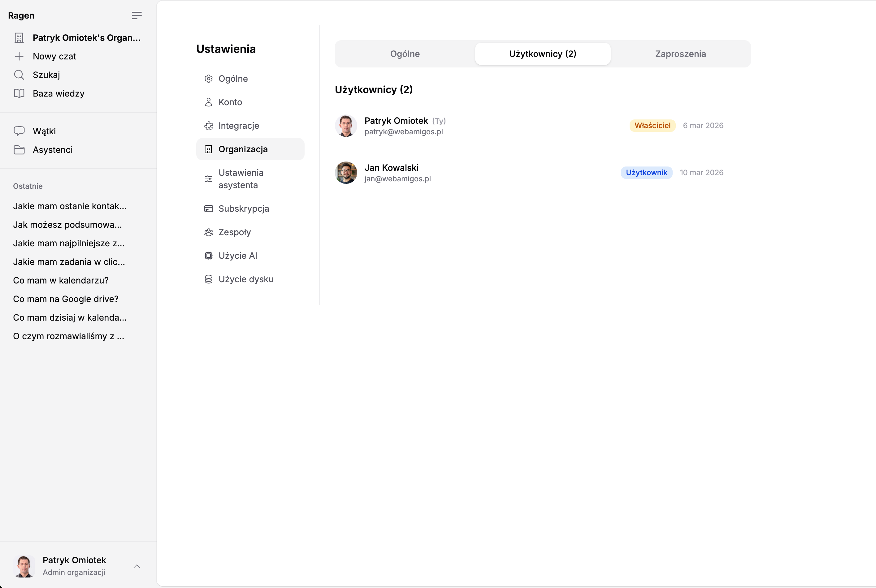Open Zespoły settings section
Viewport: 876px width, 588px height.
(x=235, y=232)
